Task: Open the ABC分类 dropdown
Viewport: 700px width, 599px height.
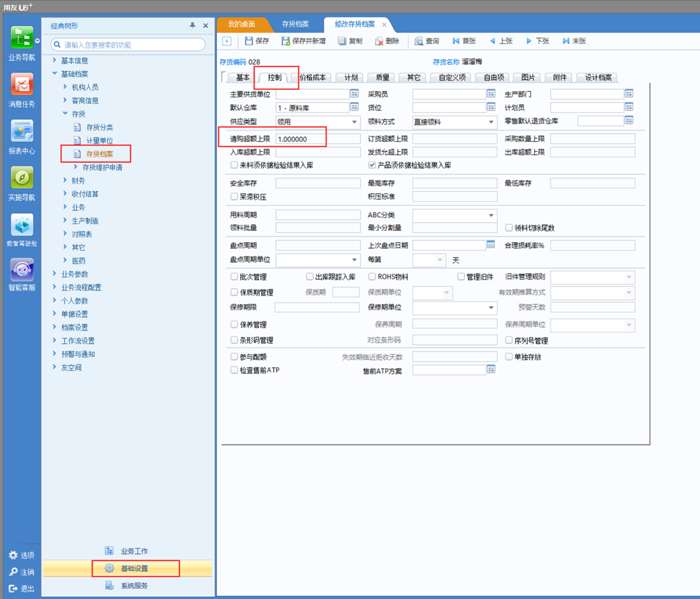Action: [491, 215]
